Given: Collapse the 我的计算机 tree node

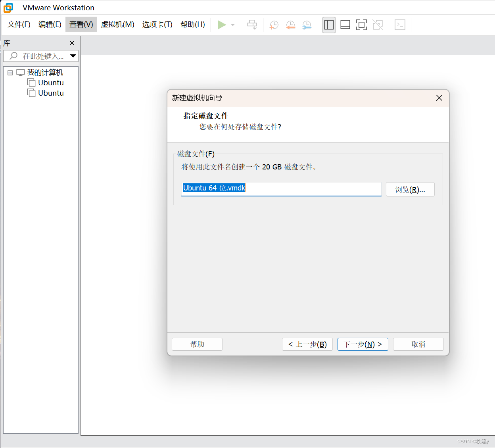Looking at the screenshot, I should coord(10,73).
